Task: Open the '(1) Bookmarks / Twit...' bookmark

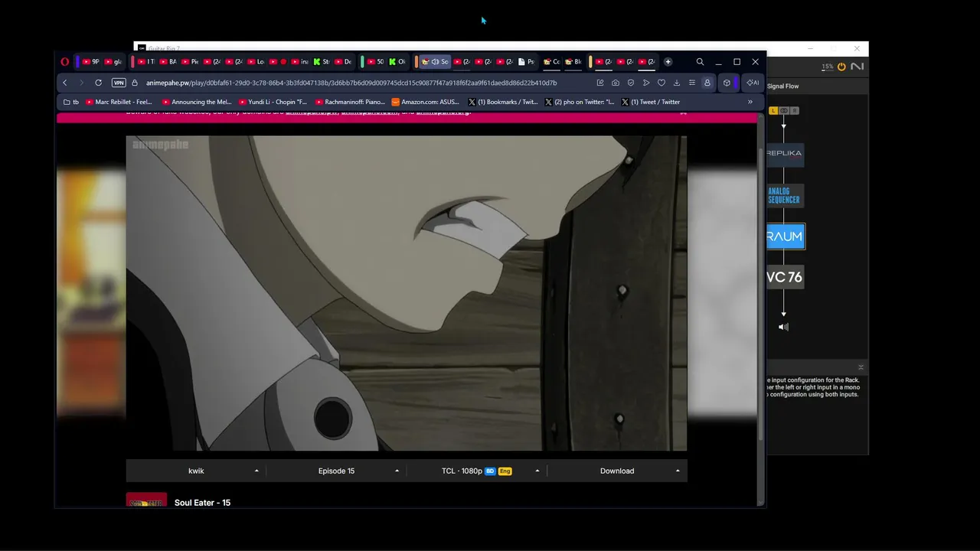Action: click(503, 102)
